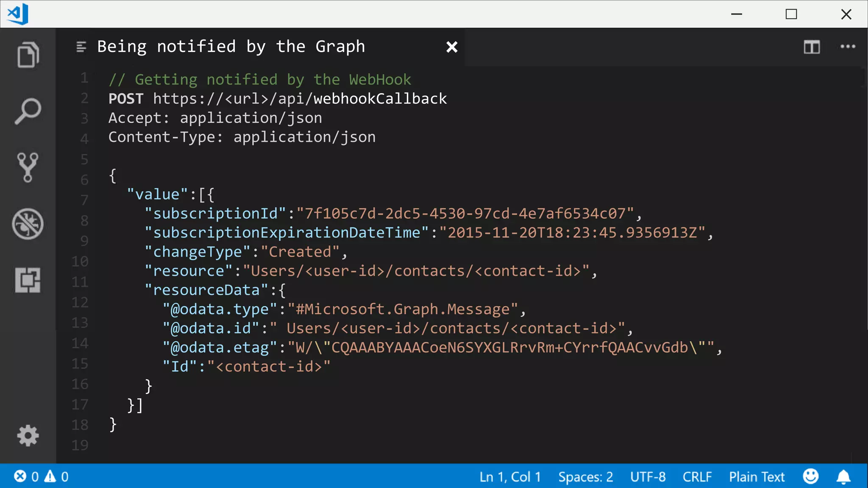Click the "Id" key on line 16
This screenshot has height=488, width=868.
click(180, 367)
